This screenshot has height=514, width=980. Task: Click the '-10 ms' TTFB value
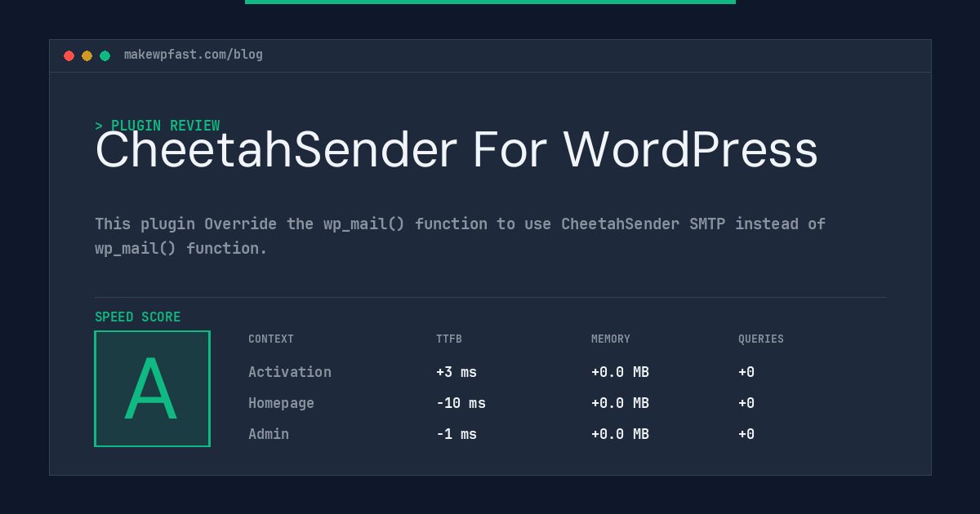[x=461, y=403]
